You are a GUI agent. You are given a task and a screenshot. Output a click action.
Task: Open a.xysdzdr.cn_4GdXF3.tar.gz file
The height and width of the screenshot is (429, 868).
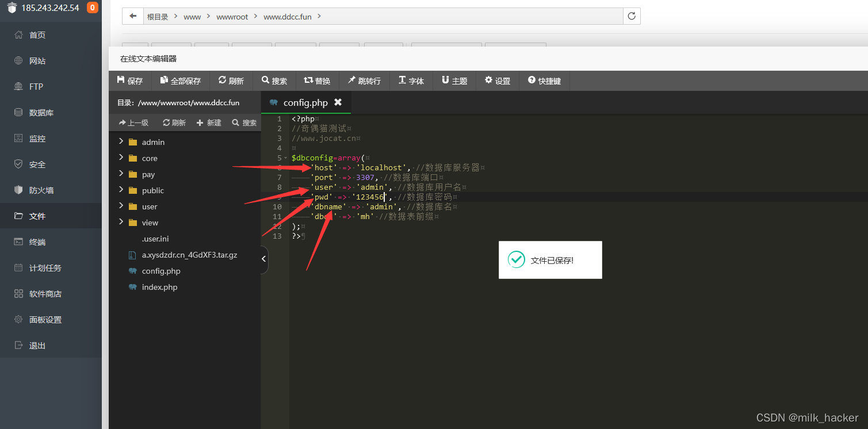point(189,255)
